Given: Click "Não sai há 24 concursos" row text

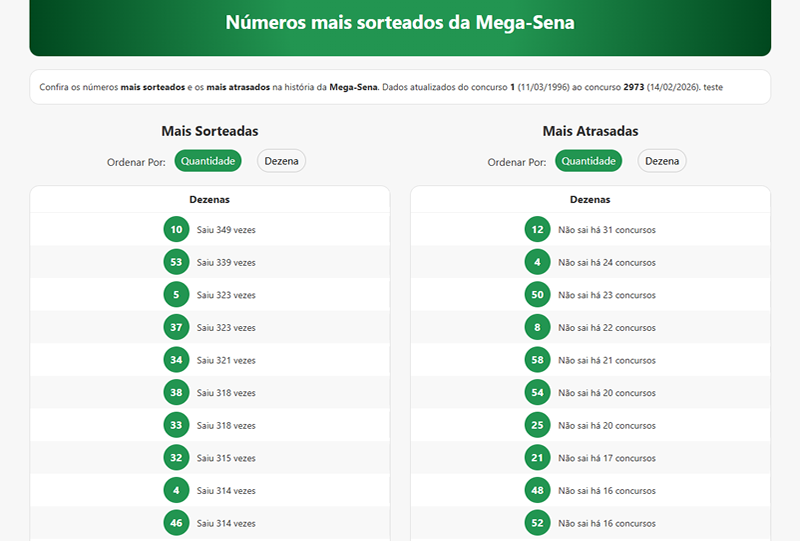Looking at the screenshot, I should click(x=607, y=263).
